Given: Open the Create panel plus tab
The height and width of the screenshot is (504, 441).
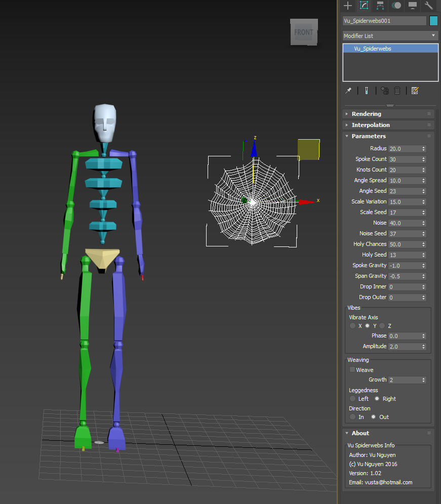Looking at the screenshot, I should tap(348, 6).
